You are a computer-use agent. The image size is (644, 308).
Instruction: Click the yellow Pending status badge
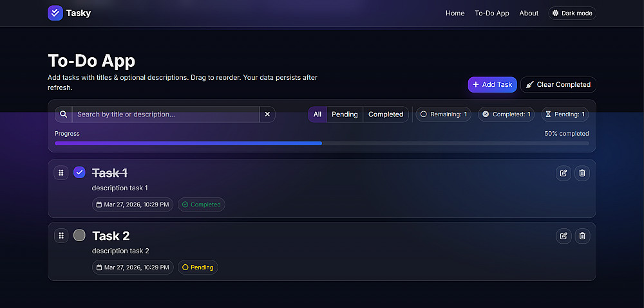pos(198,267)
